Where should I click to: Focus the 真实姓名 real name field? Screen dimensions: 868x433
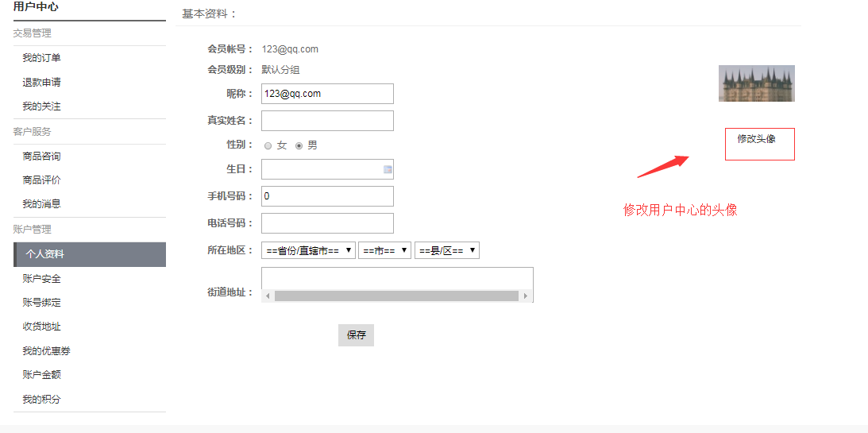327,121
